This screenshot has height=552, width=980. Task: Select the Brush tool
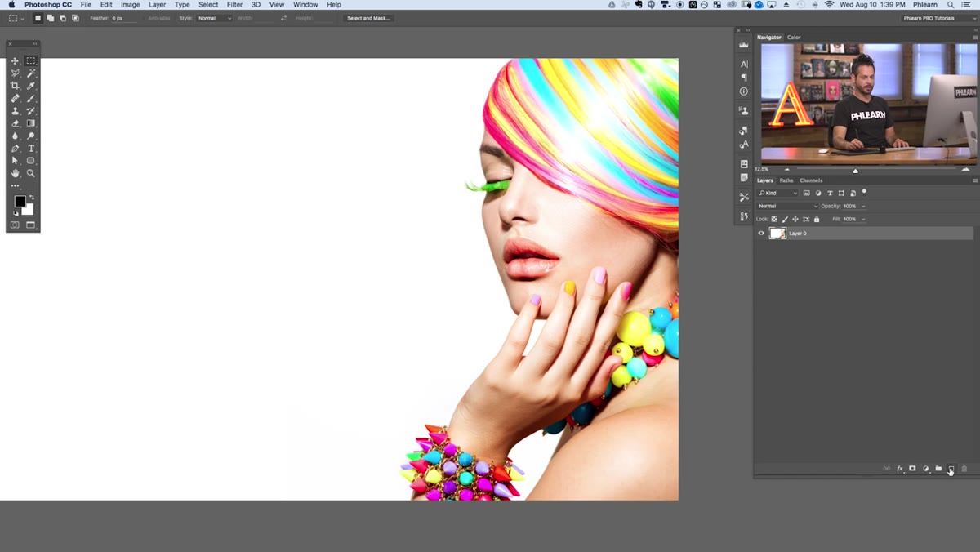(31, 99)
